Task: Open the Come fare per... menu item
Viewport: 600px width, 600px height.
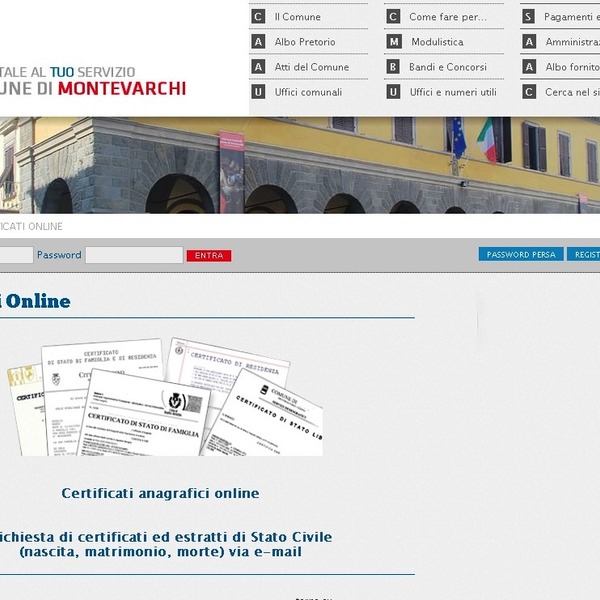Action: pos(448,17)
